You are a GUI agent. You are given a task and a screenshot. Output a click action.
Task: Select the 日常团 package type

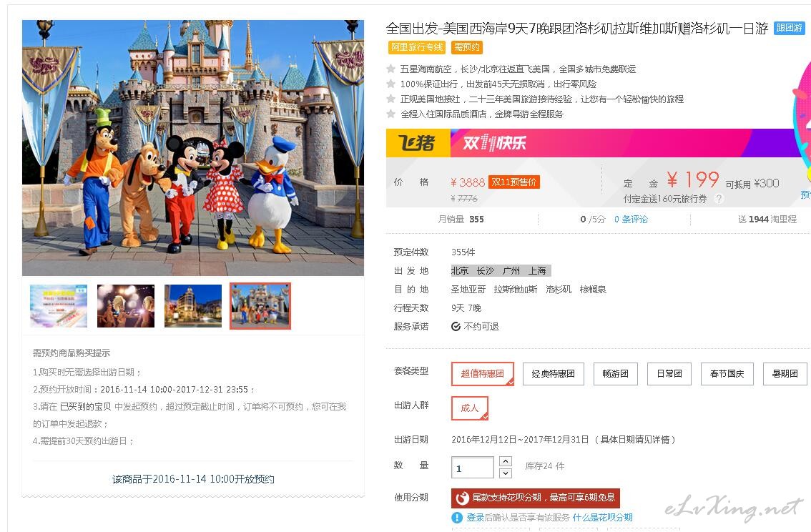click(x=669, y=374)
